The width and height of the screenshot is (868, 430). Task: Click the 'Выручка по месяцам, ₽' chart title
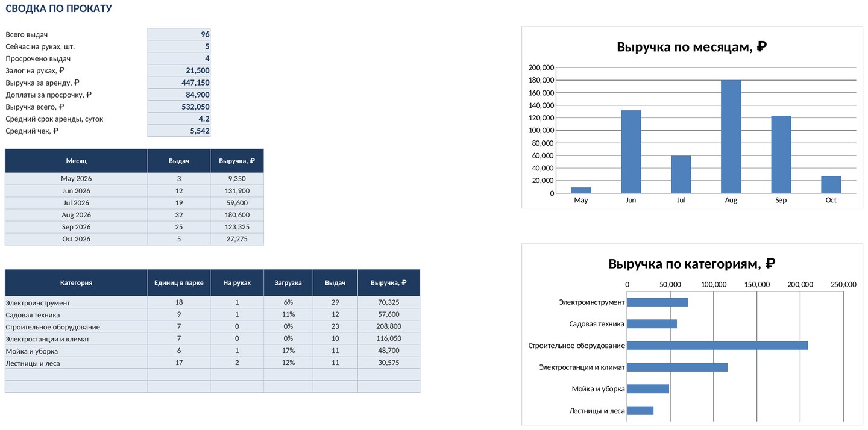pyautogui.click(x=691, y=47)
